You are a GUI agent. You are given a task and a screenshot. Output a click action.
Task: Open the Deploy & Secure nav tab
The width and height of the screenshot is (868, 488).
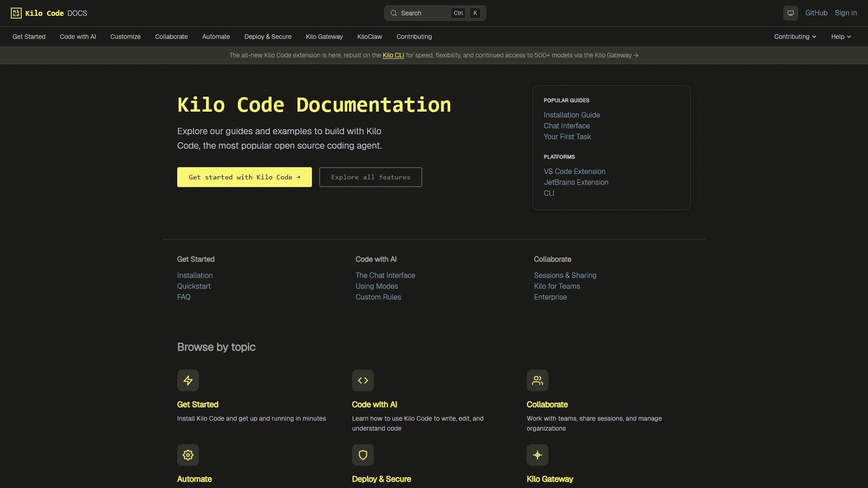pyautogui.click(x=268, y=37)
